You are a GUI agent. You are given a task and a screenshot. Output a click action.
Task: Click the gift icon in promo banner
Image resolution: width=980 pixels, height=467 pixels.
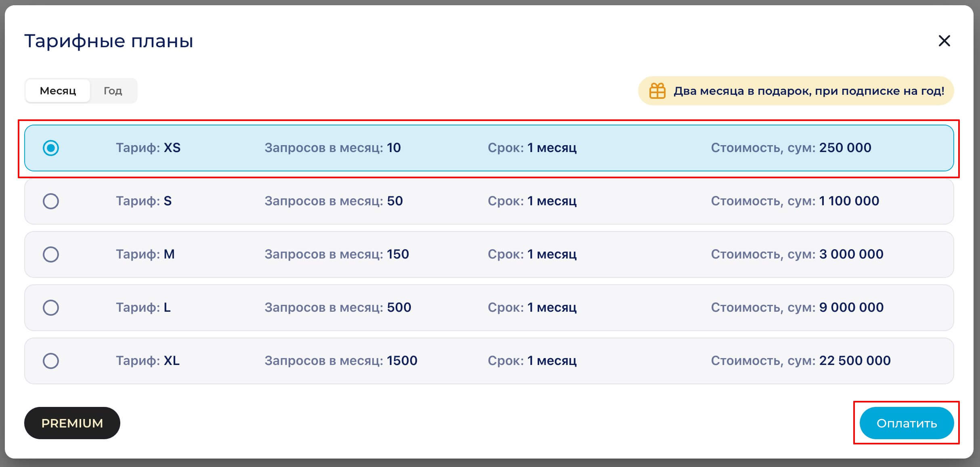(657, 91)
